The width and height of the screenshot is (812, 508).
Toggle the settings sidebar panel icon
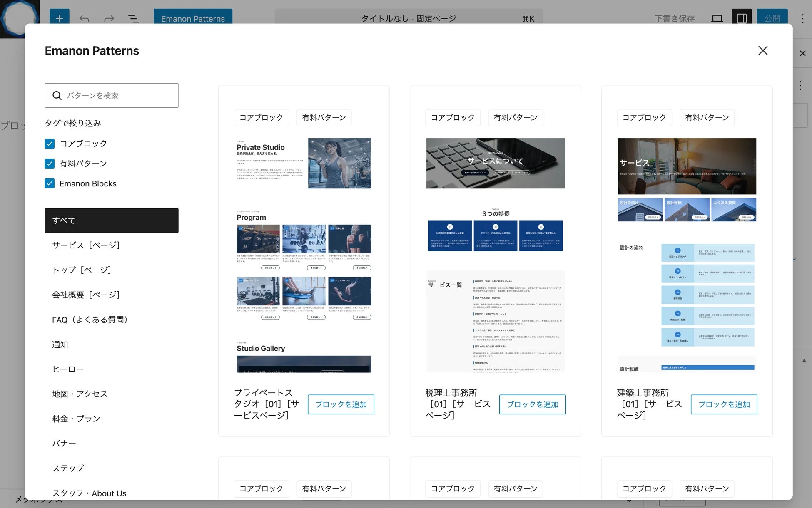(x=742, y=18)
